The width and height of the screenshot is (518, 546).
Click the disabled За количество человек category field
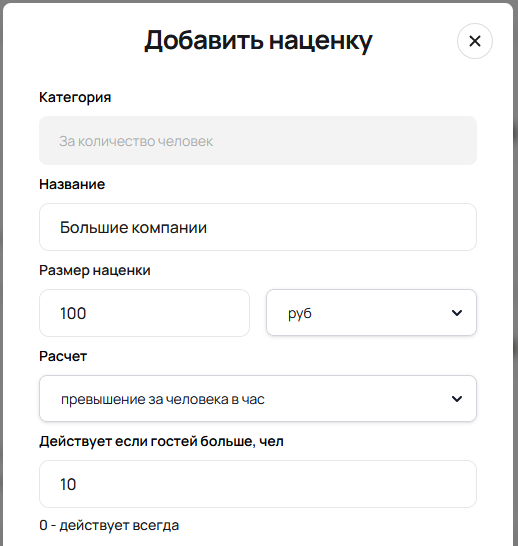pyautogui.click(x=258, y=141)
